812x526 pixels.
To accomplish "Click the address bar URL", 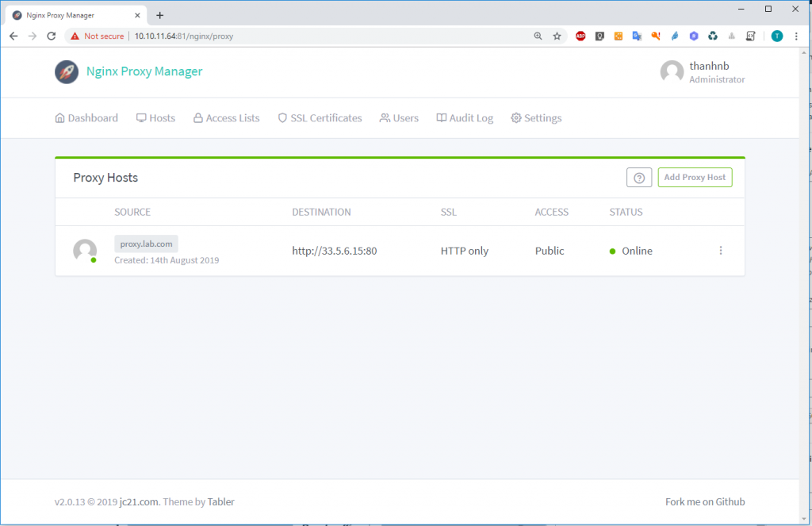I will tap(184, 36).
